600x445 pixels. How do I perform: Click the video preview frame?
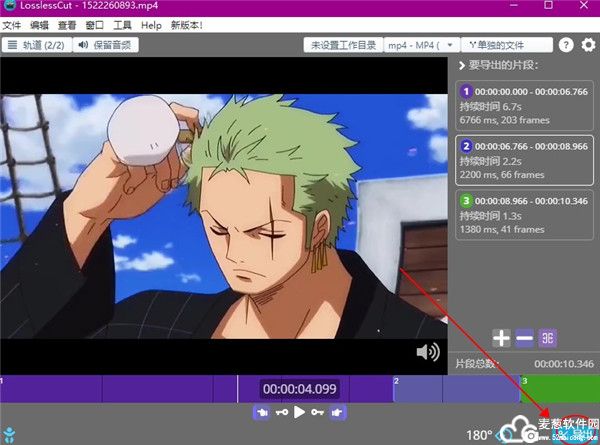pyautogui.click(x=224, y=216)
